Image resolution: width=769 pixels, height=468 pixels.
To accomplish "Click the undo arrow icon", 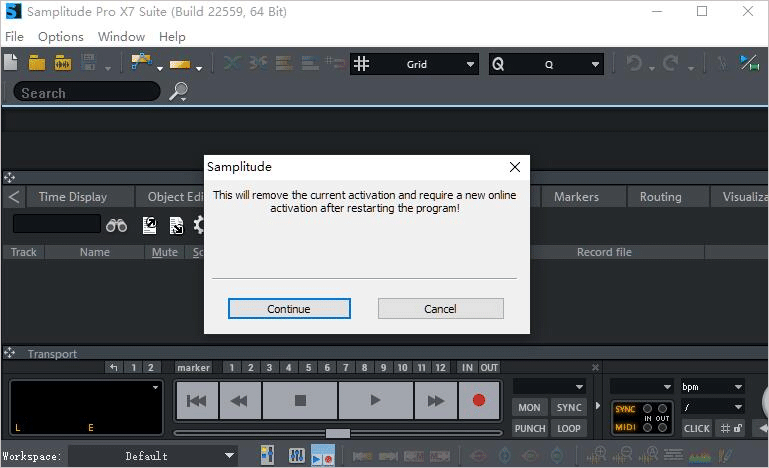I will [634, 63].
